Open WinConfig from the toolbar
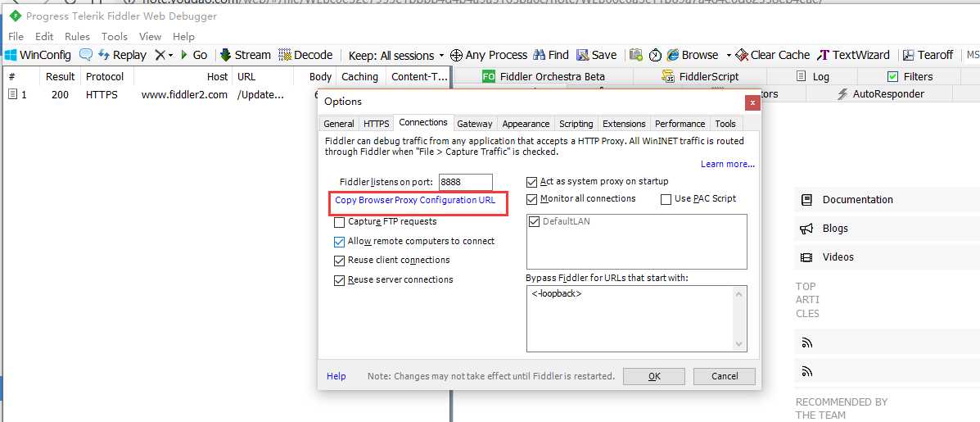This screenshot has width=980, height=422. 38,55
